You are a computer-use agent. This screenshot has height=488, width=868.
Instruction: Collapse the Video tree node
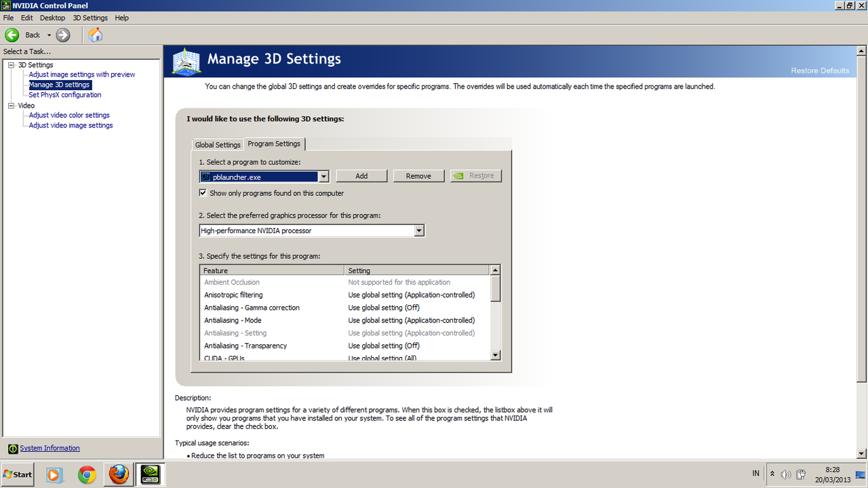[x=11, y=106]
